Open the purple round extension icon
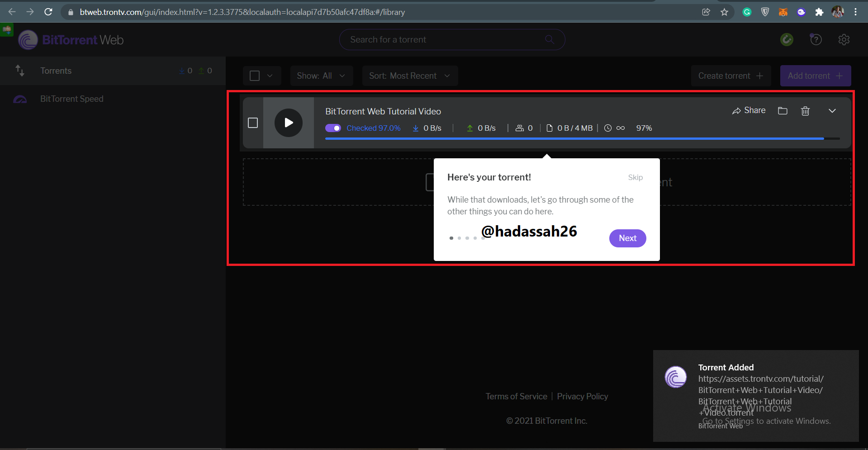 click(x=801, y=12)
